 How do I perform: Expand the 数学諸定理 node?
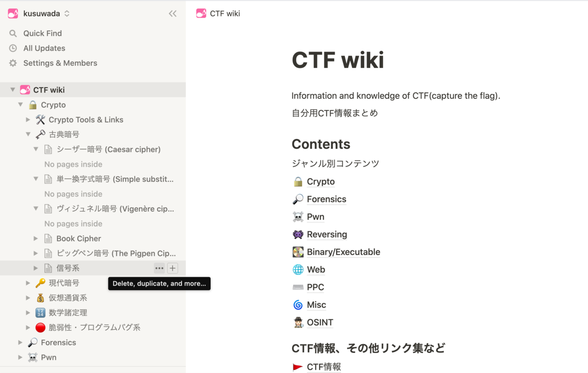point(28,312)
